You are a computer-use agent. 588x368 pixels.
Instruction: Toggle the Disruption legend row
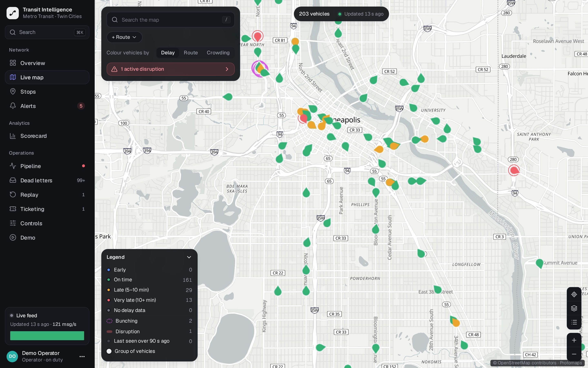149,331
